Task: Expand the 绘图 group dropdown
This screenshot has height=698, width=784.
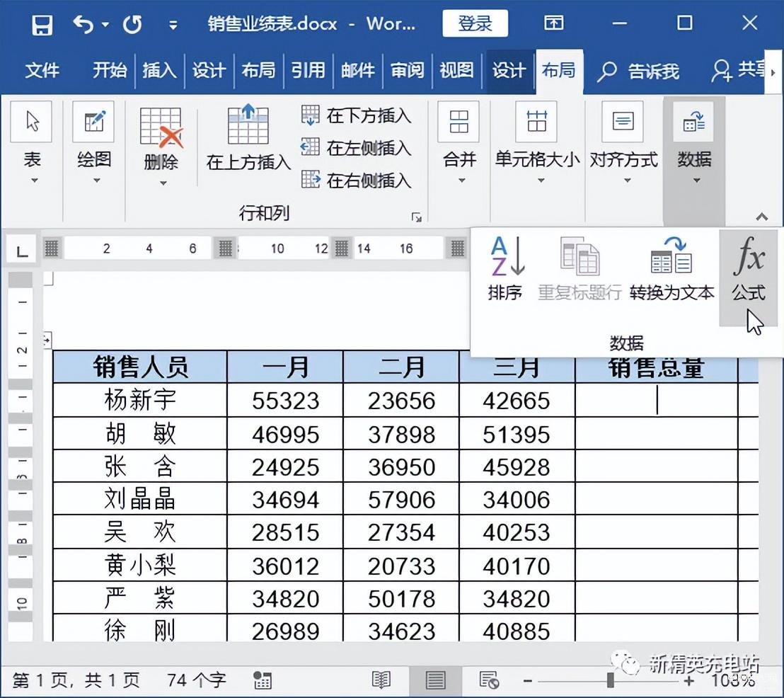Action: click(94, 143)
